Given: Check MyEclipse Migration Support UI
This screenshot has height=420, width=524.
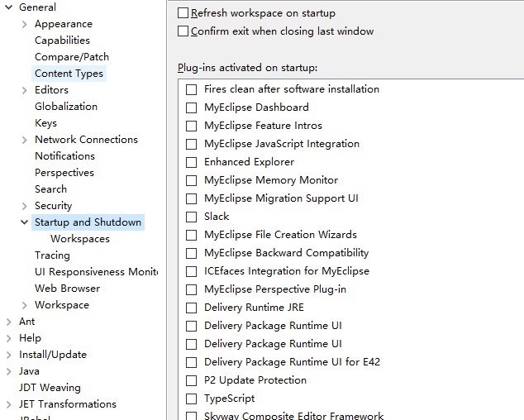Looking at the screenshot, I should click(x=191, y=198).
